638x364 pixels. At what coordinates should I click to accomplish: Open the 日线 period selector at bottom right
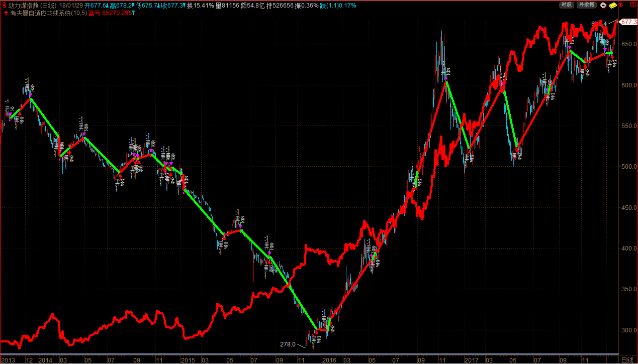tap(627, 360)
